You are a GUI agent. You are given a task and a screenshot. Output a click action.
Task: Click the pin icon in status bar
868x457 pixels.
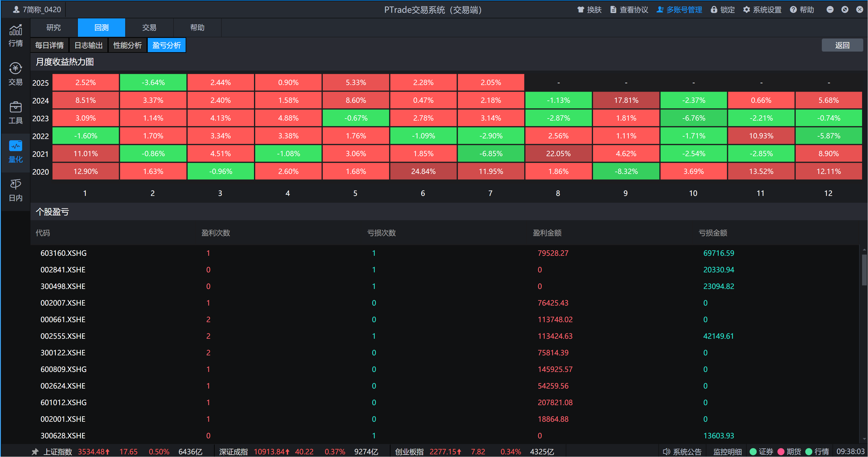[35, 452]
